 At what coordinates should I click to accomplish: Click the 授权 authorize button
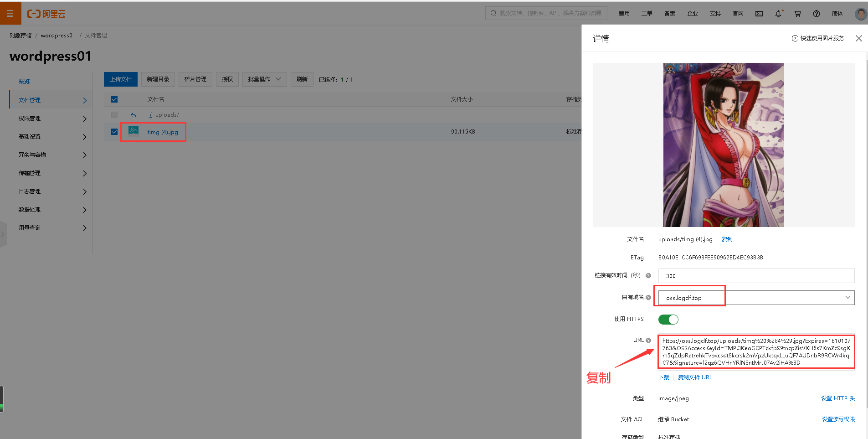227,79
